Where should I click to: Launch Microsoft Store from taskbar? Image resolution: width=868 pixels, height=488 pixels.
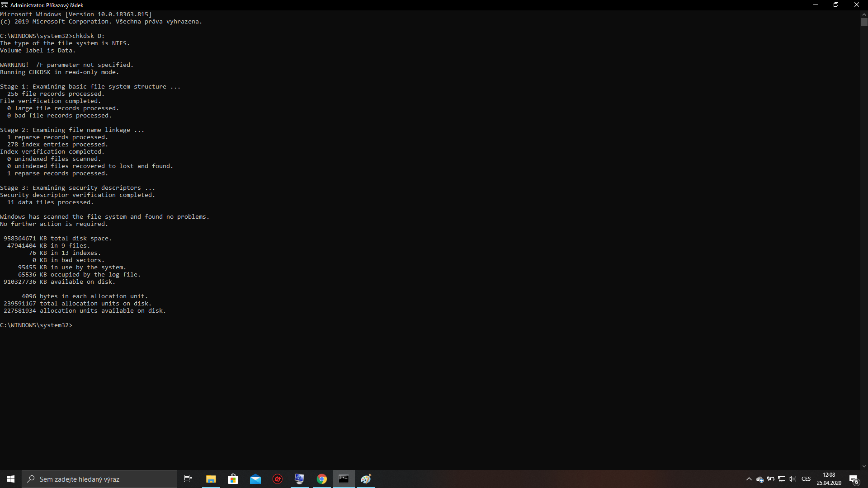(x=233, y=479)
